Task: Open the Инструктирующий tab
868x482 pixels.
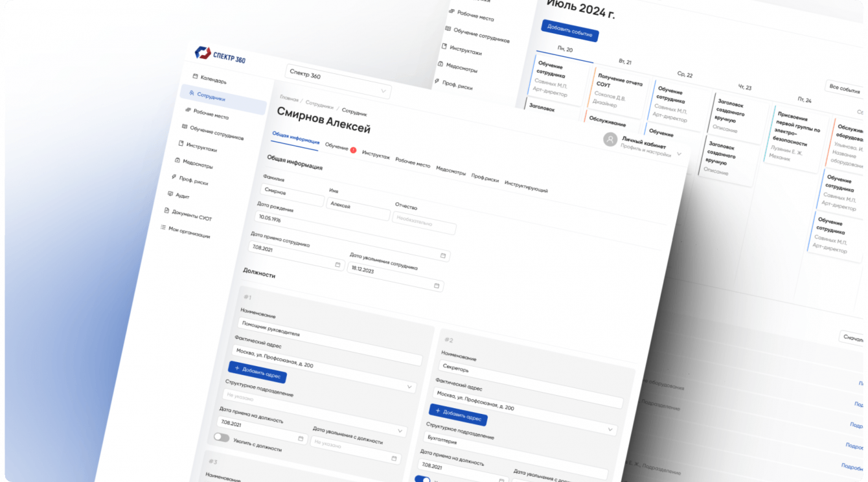Action: 526,187
